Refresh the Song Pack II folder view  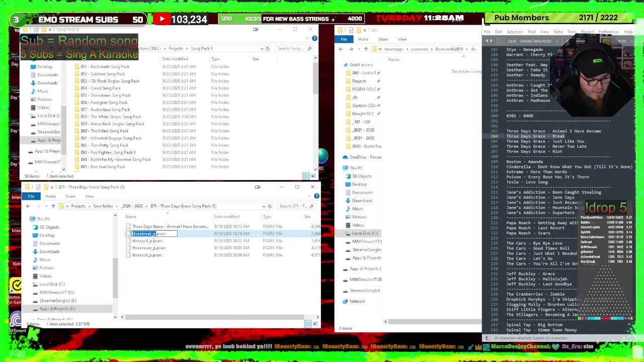pos(268,49)
